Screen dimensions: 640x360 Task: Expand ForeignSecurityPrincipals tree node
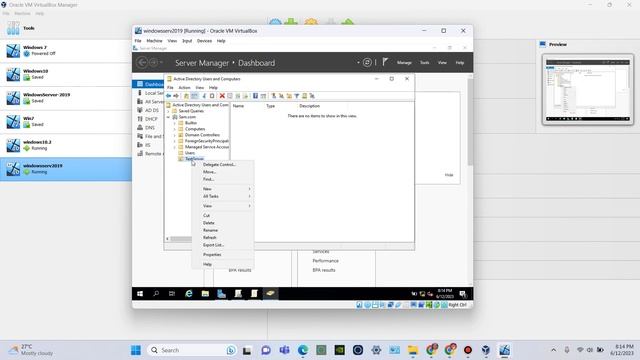pos(175,141)
